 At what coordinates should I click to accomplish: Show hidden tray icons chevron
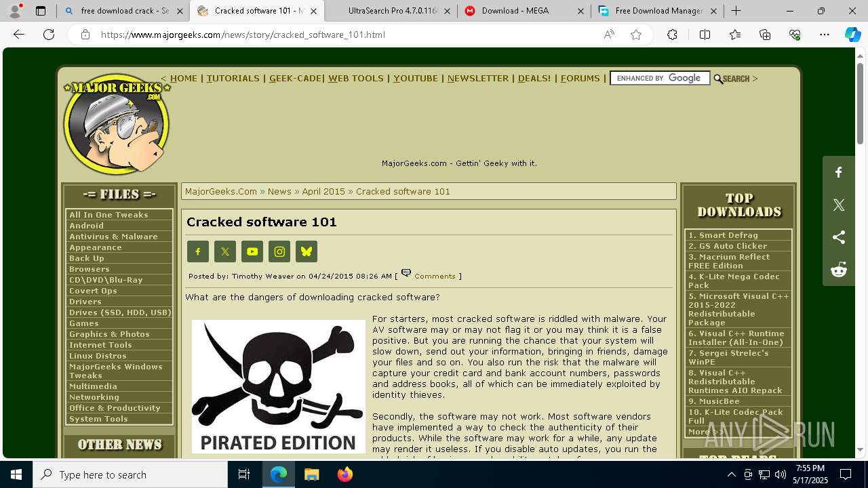731,474
